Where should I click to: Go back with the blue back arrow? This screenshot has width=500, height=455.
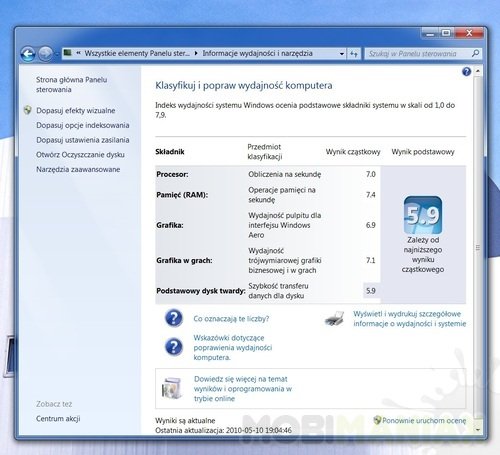[x=28, y=54]
